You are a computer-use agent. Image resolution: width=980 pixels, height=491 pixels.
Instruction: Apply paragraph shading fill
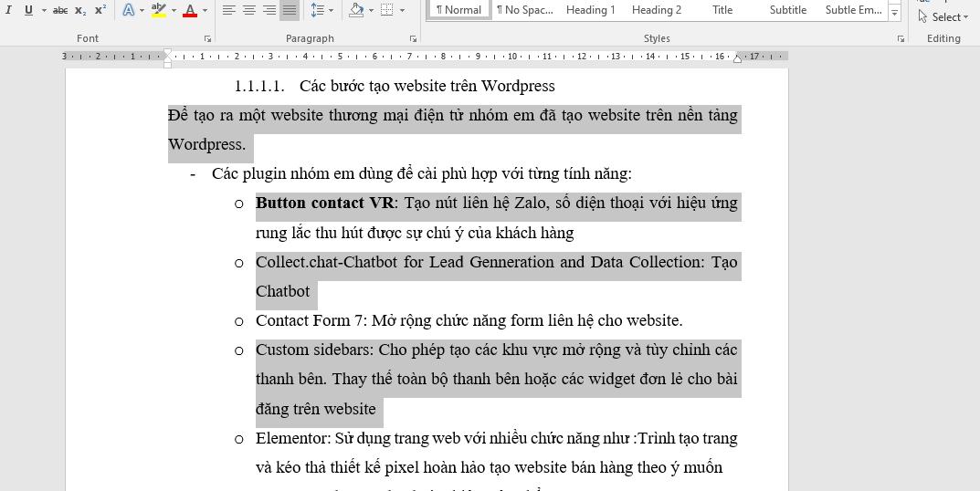click(x=356, y=10)
